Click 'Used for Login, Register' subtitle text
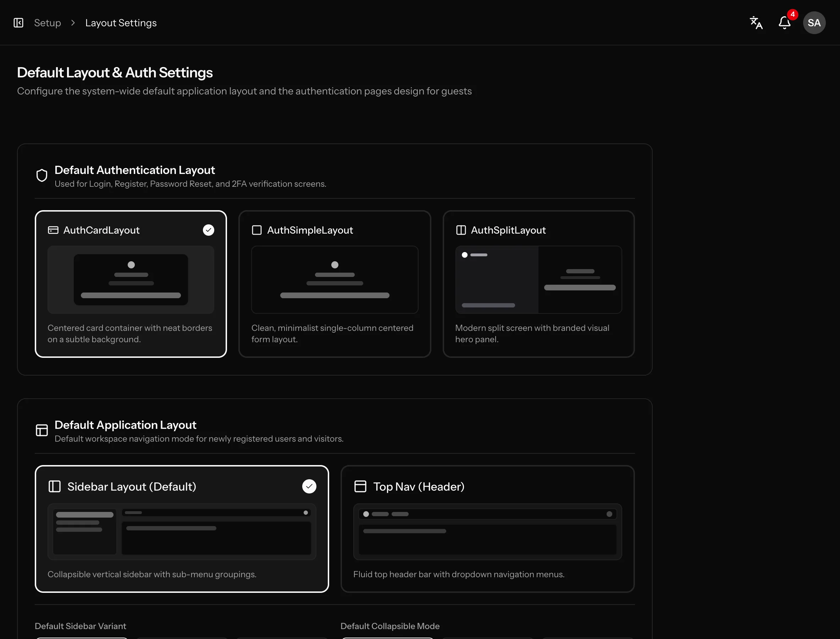This screenshot has width=840, height=639. [190, 184]
